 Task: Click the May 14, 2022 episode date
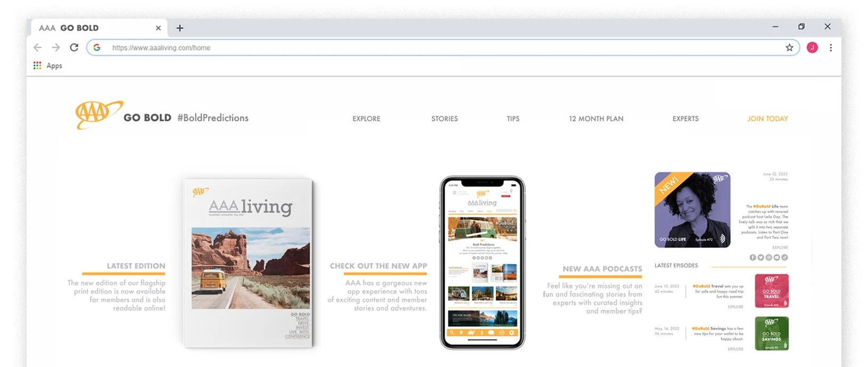pos(667,329)
